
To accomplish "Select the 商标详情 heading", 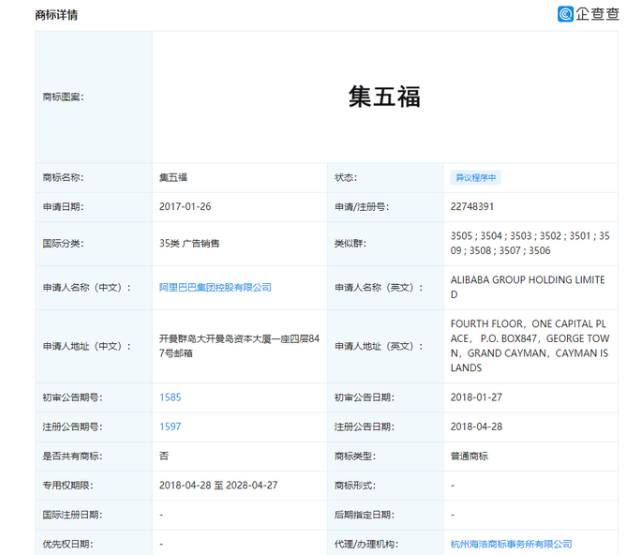I will (x=56, y=15).
